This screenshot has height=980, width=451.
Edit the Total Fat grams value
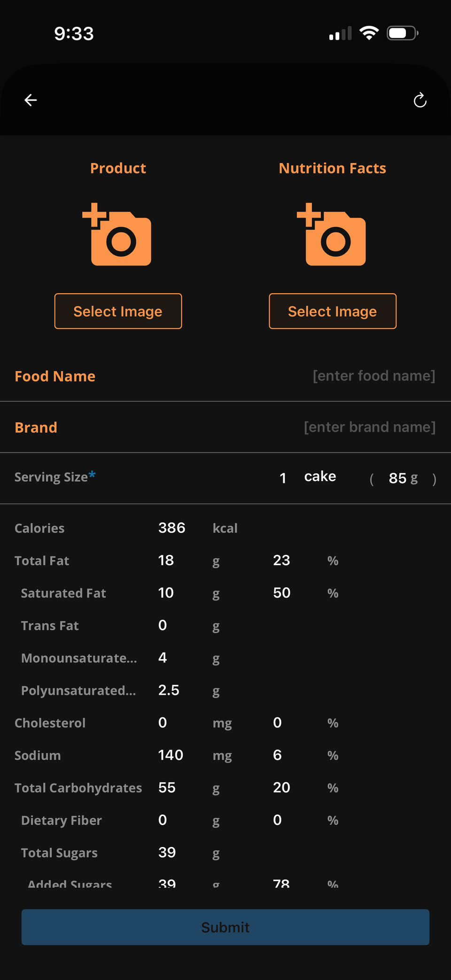[x=166, y=560]
